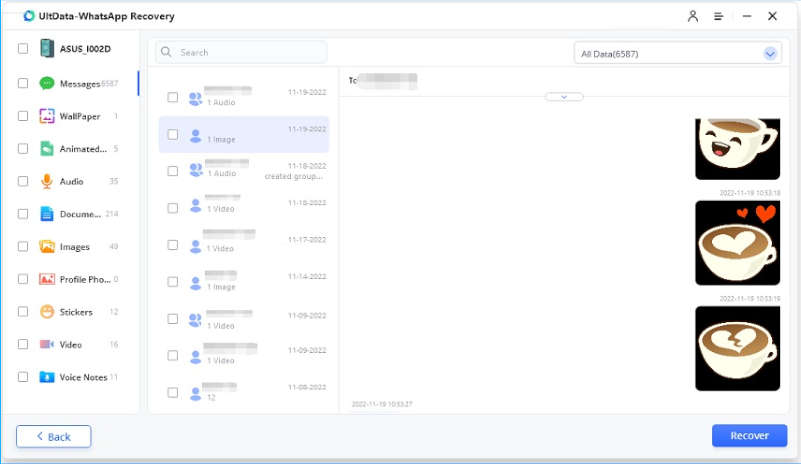This screenshot has height=464, width=801.
Task: Click contact avatar of 11-14-2022 Image chat
Action: [195, 283]
